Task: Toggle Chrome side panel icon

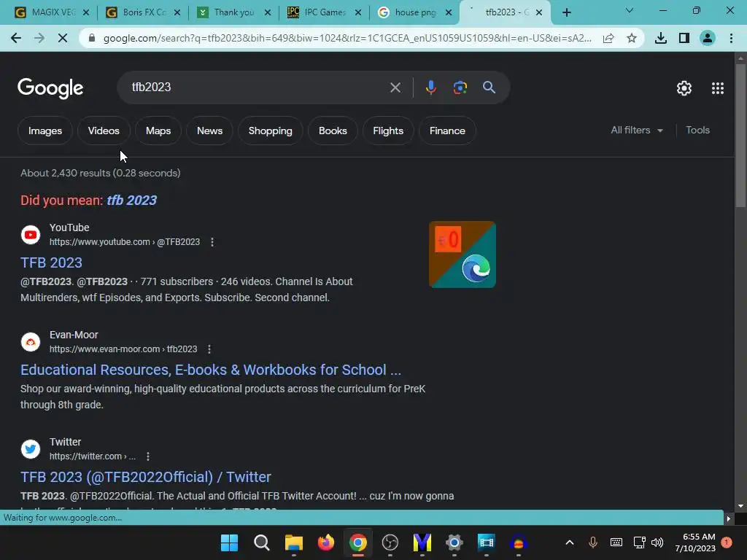Action: (684, 38)
